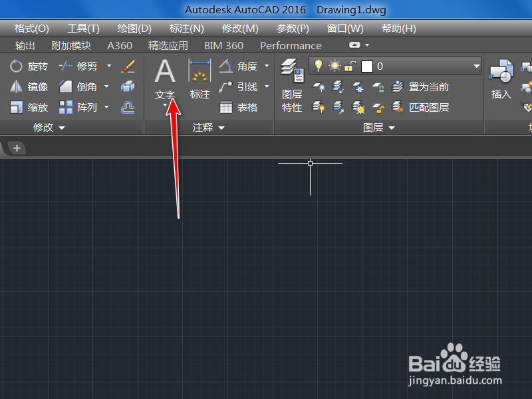Click the Offset icon in Modify panel

click(128, 108)
